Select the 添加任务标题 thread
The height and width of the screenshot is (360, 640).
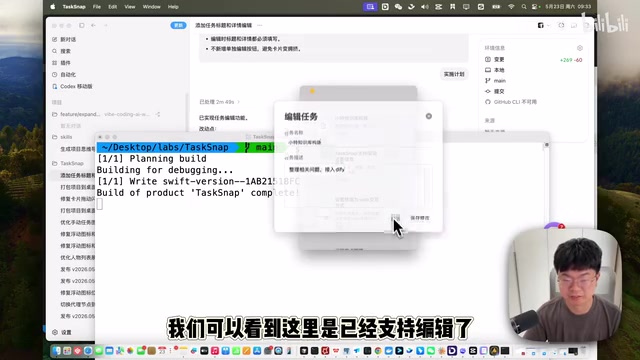pyautogui.click(x=78, y=176)
